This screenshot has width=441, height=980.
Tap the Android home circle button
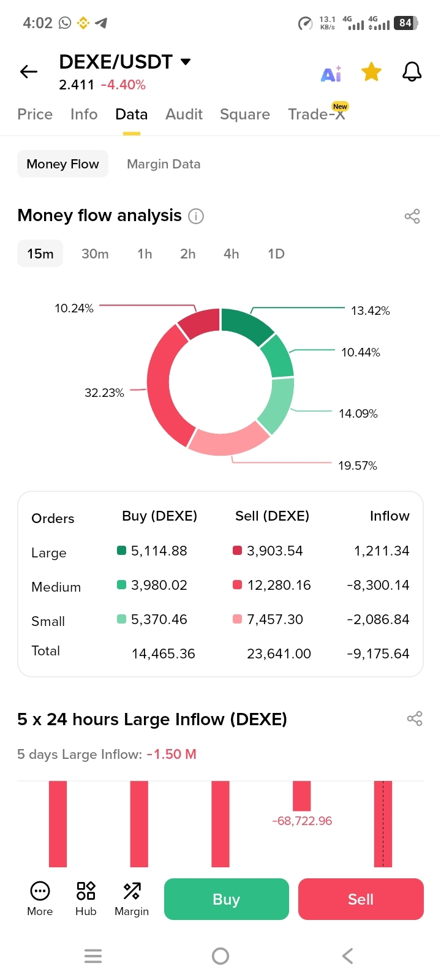[221, 956]
